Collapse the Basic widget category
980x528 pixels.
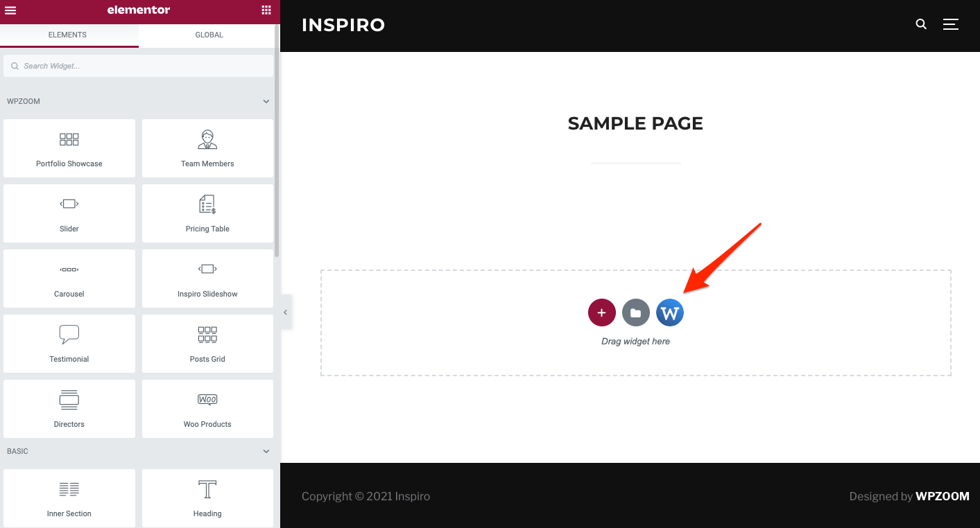point(266,451)
